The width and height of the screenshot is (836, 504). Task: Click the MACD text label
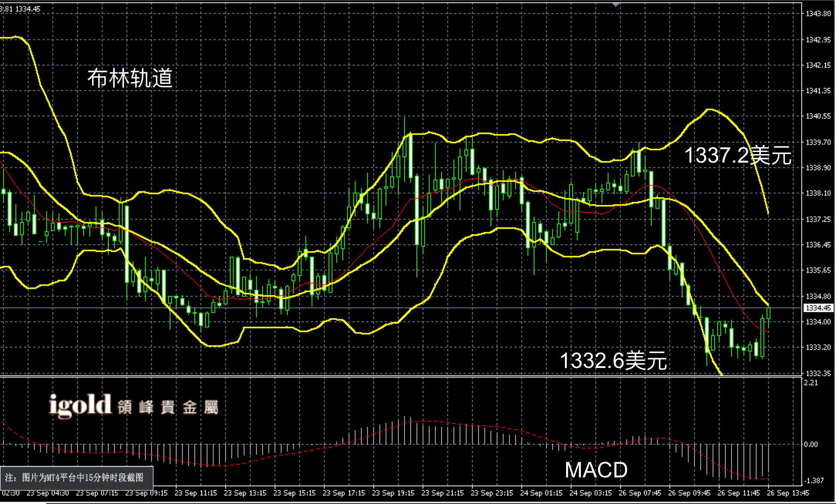[596, 470]
